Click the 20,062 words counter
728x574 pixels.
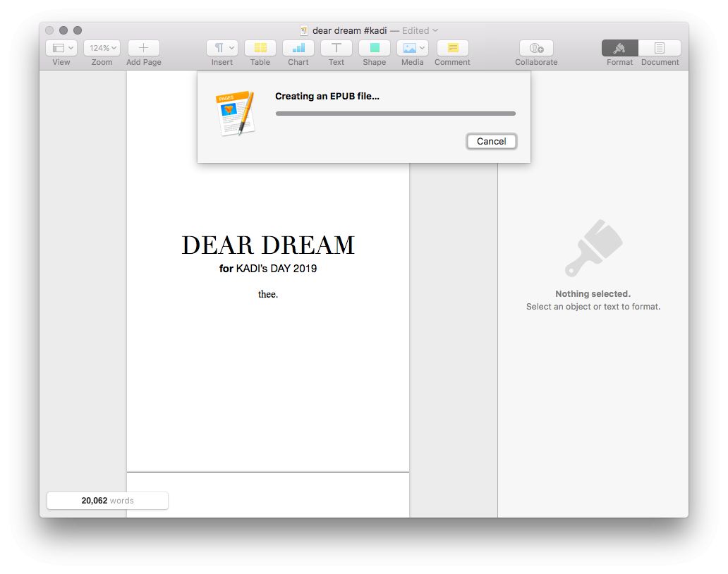coord(107,501)
